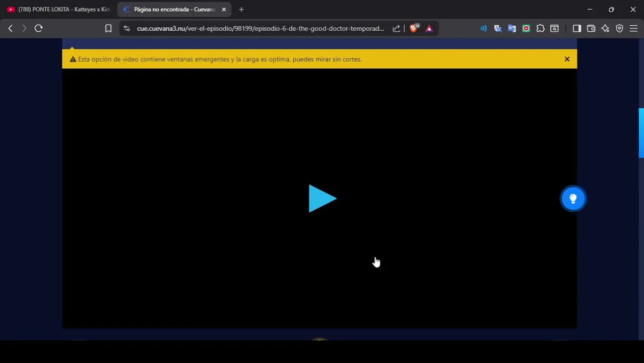Open the Extensions puzzle menu
Screen dimensions: 644x363
[540, 29]
